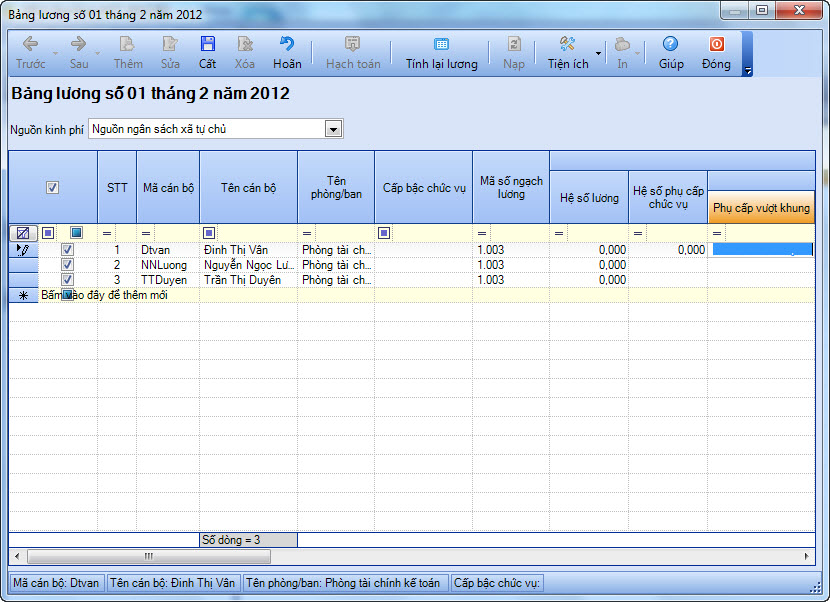Image resolution: width=830 pixels, height=602 pixels.
Task: Sort by Tên cán bộ column header
Action: 248,187
